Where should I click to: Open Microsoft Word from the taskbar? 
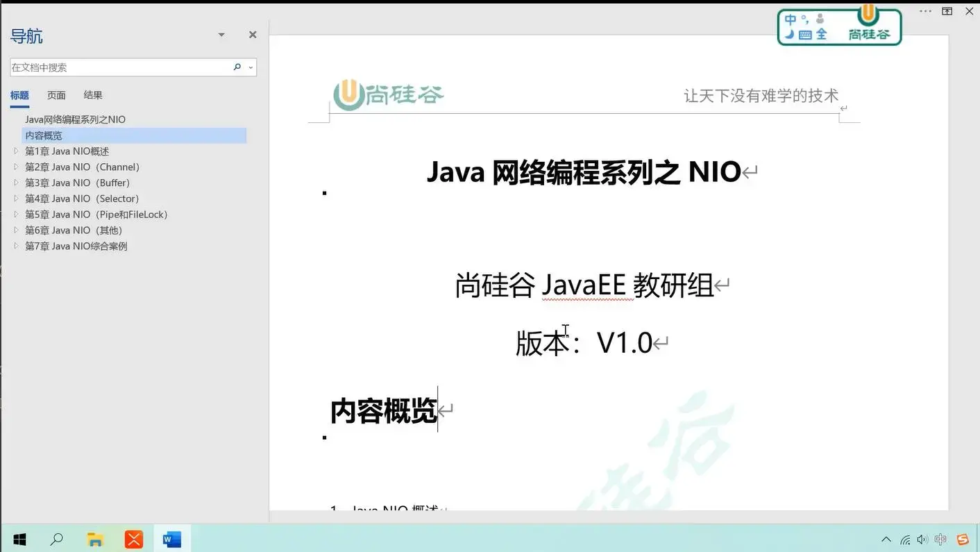click(x=170, y=538)
